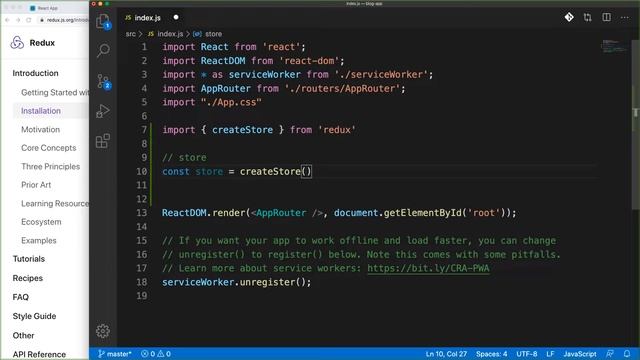Screen dimensions: 640x360
Task: Click the // store comment on line 9
Action: pyautogui.click(x=184, y=158)
